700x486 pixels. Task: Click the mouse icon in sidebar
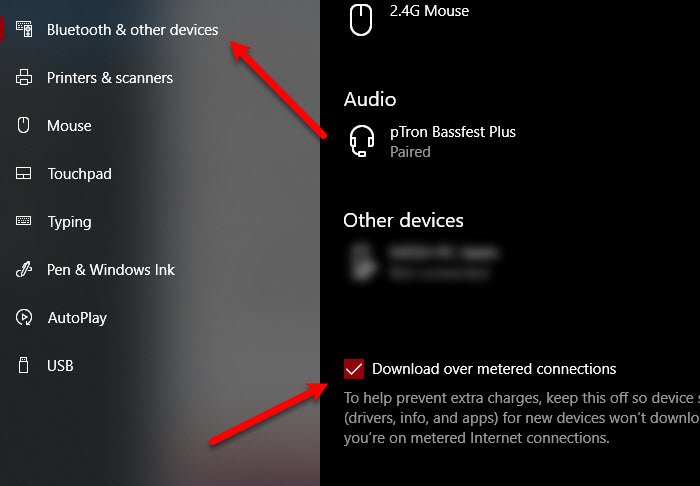23,125
